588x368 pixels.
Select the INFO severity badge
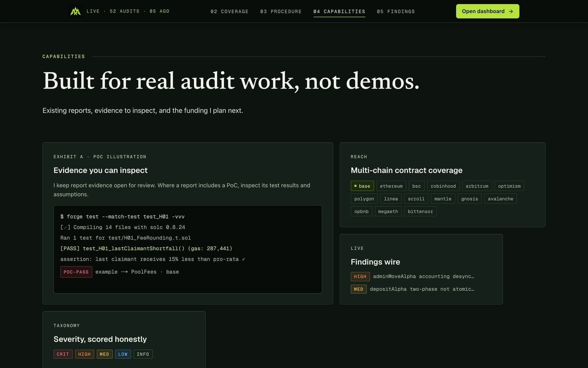(143, 354)
